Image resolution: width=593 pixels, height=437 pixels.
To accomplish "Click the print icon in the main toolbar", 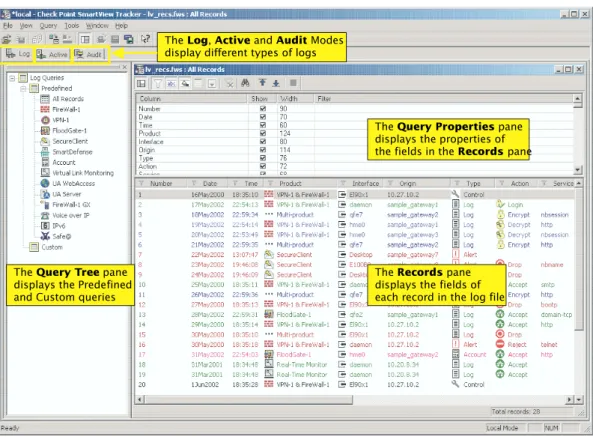I will coord(101,39).
